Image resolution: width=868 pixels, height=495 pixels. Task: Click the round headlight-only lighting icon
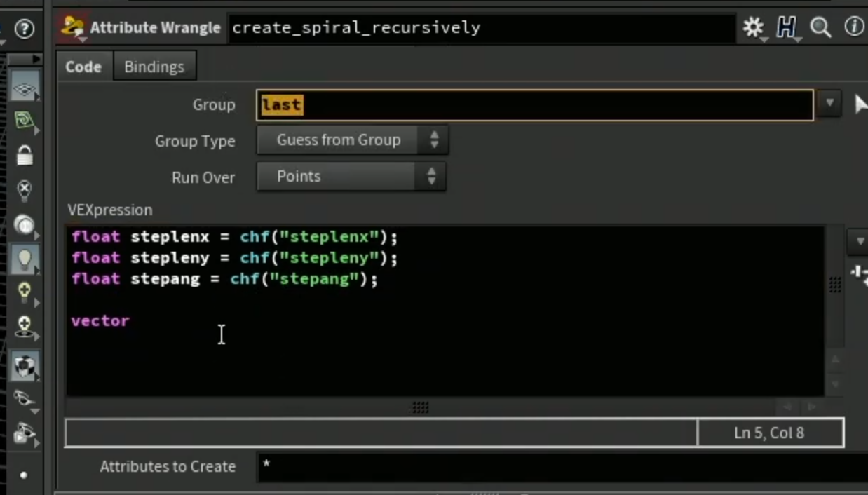pyautogui.click(x=25, y=225)
